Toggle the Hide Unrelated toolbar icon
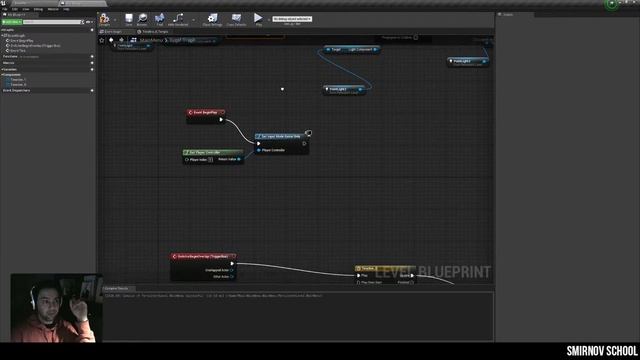The image size is (640, 360). (x=178, y=19)
